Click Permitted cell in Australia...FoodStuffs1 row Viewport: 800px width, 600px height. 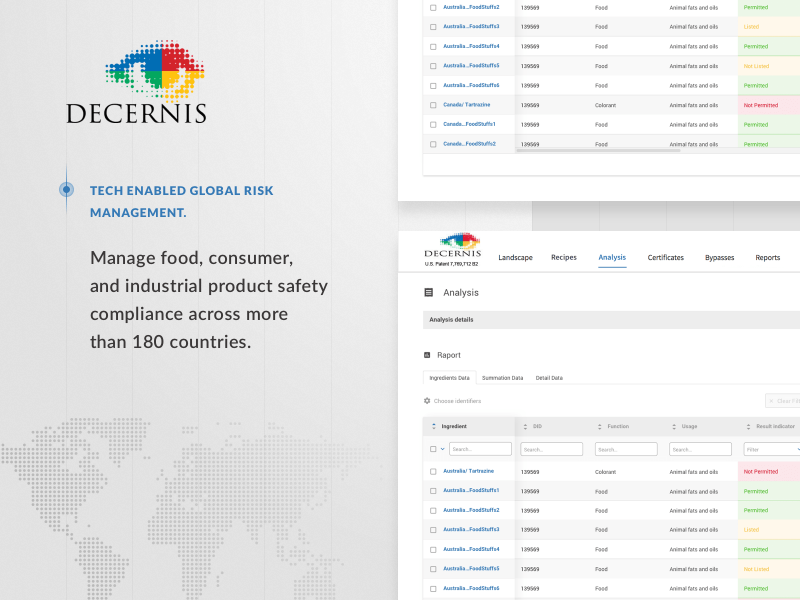tap(768, 491)
